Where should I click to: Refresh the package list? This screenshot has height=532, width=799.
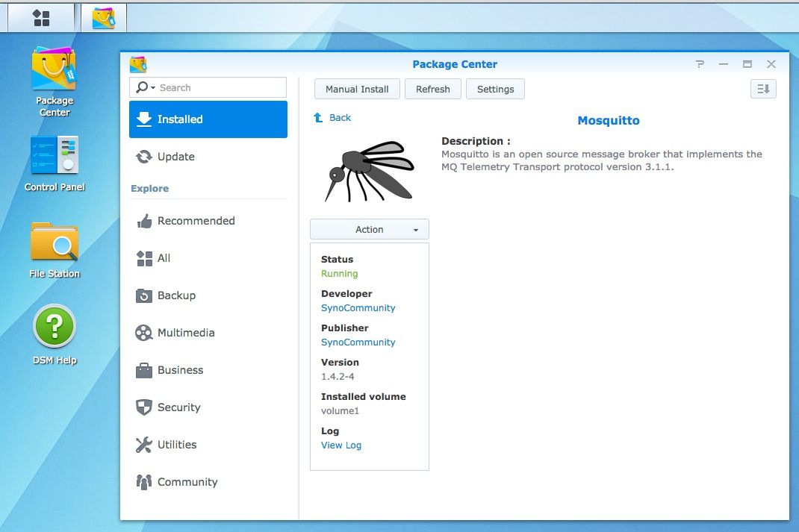point(432,89)
